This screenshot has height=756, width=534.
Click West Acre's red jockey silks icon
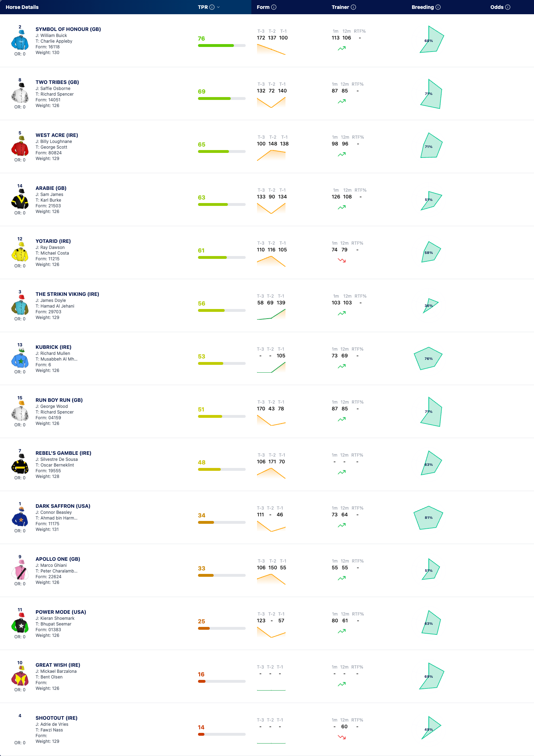(20, 146)
